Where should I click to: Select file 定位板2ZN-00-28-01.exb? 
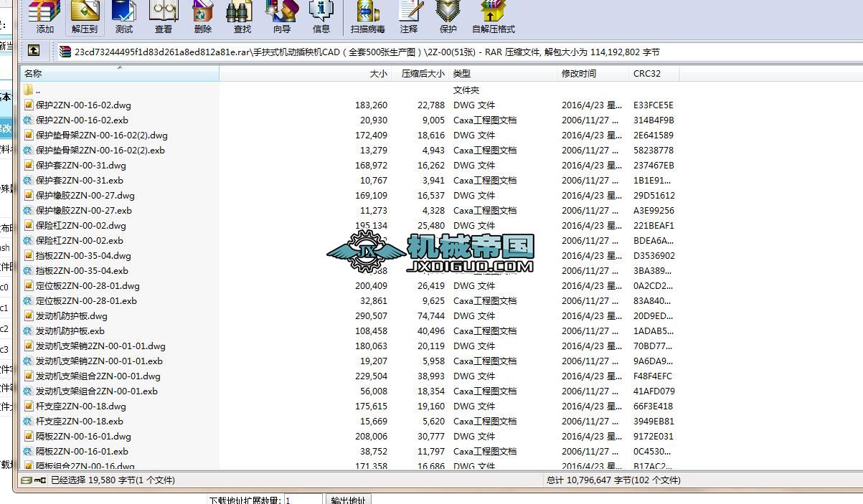point(86,300)
